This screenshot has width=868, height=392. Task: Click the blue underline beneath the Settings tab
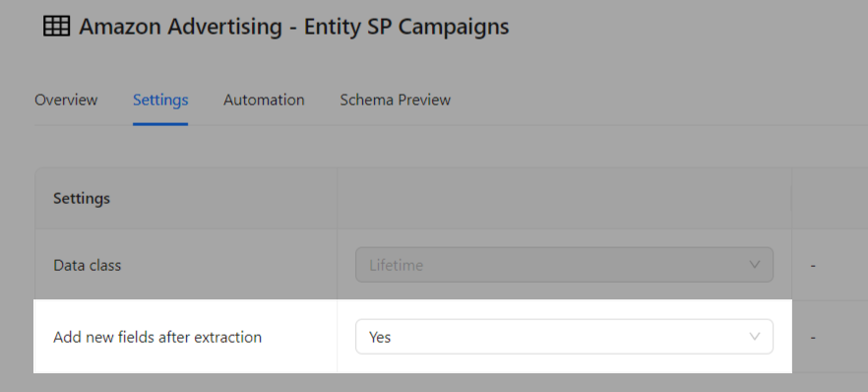tap(160, 124)
